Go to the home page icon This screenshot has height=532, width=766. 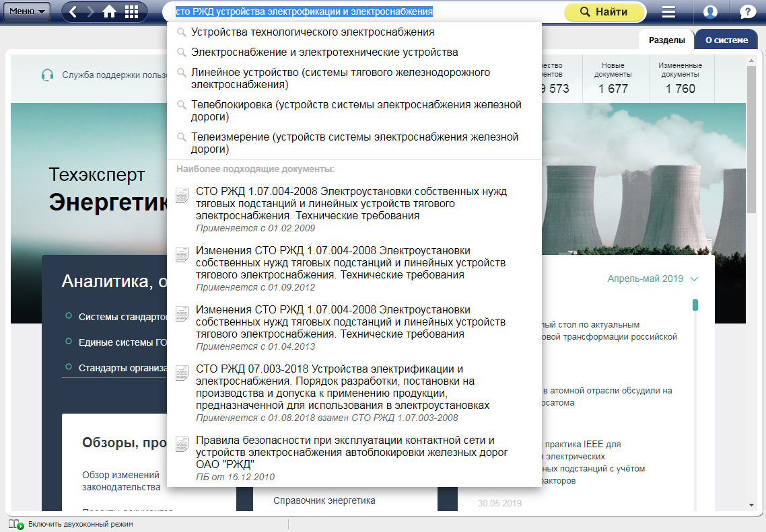[x=109, y=11]
